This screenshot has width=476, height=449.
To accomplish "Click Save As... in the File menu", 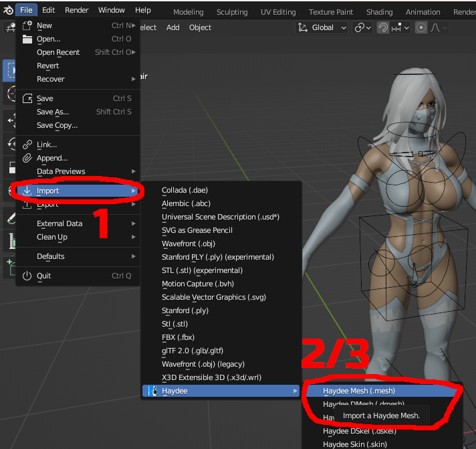I will [x=78, y=112].
